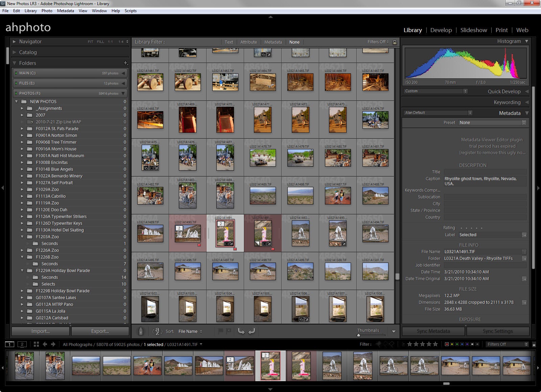The width and height of the screenshot is (541, 392).
Task: Click the grid vertical scrollbar thumb
Action: point(398,276)
